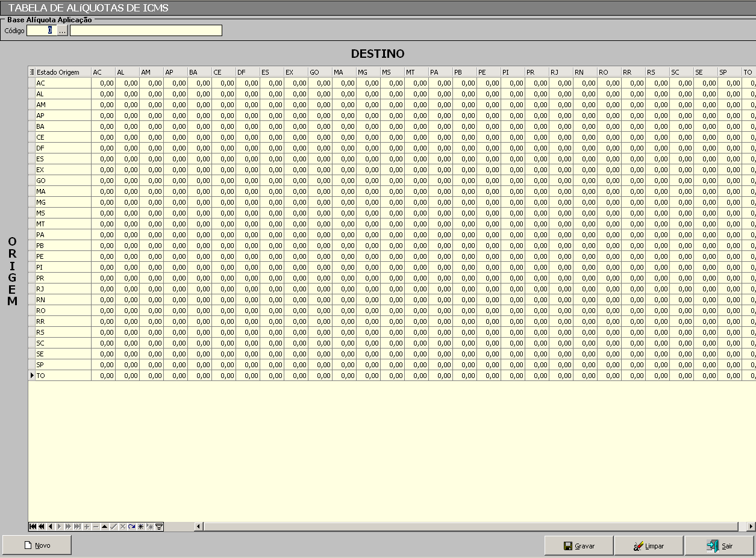Screen dimensions: 756x558
Task: Click the Código input field
Action: point(41,31)
